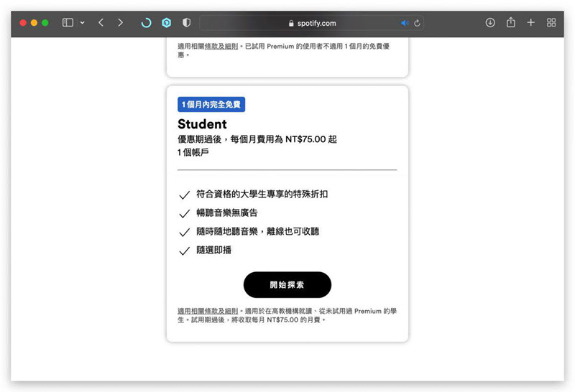Click the red close window button

pyautogui.click(x=23, y=23)
